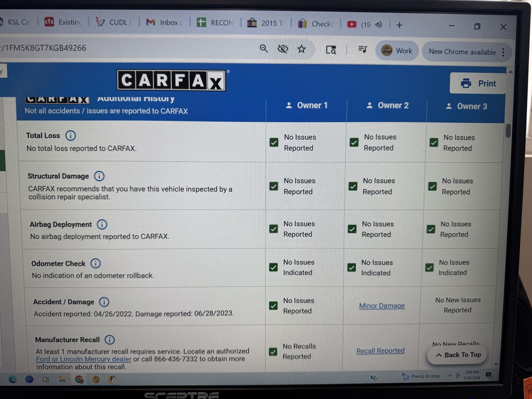The width and height of the screenshot is (532, 399).
Task: Click the Print button
Action: click(478, 83)
